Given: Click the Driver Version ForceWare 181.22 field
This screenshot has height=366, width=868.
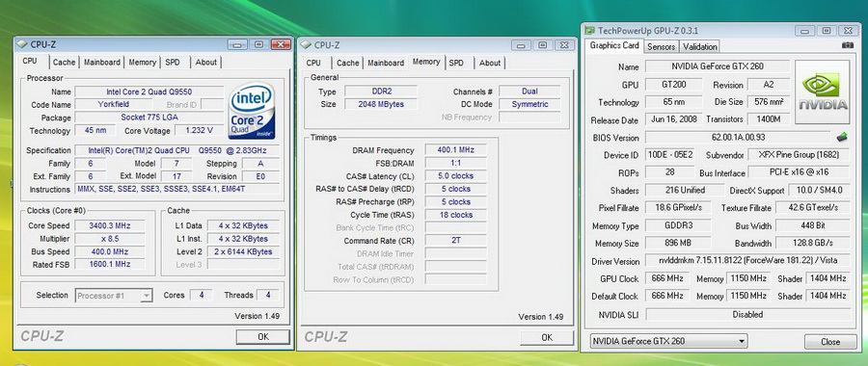Looking at the screenshot, I should [746, 260].
